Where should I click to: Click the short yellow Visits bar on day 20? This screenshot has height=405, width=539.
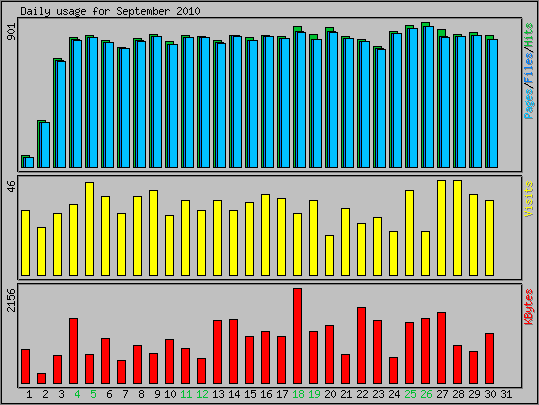(x=329, y=255)
